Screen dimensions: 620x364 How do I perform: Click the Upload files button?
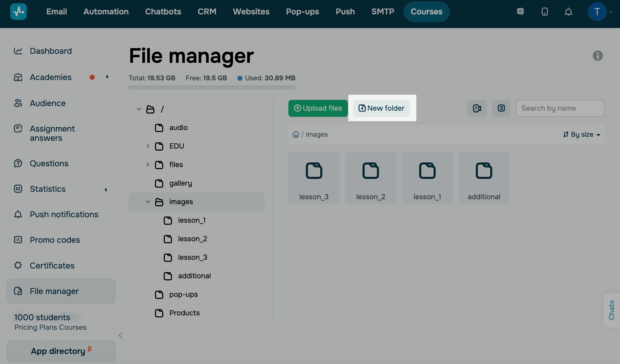coord(318,108)
